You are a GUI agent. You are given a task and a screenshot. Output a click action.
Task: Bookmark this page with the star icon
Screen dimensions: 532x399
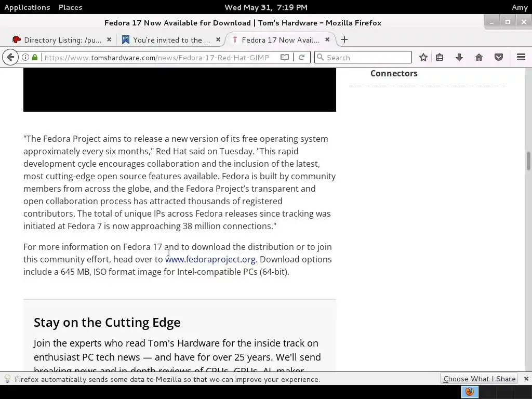423,57
